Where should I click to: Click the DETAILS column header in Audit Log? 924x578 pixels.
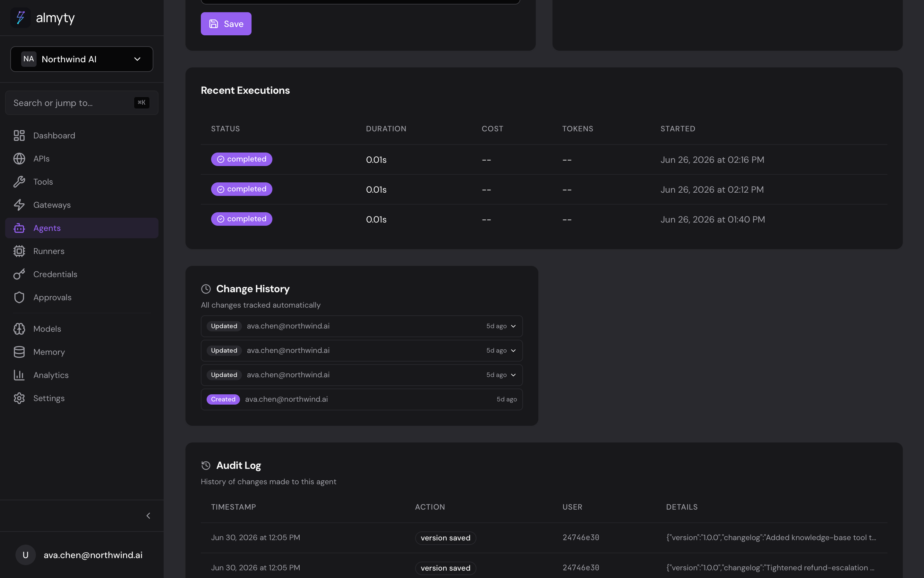click(682, 507)
